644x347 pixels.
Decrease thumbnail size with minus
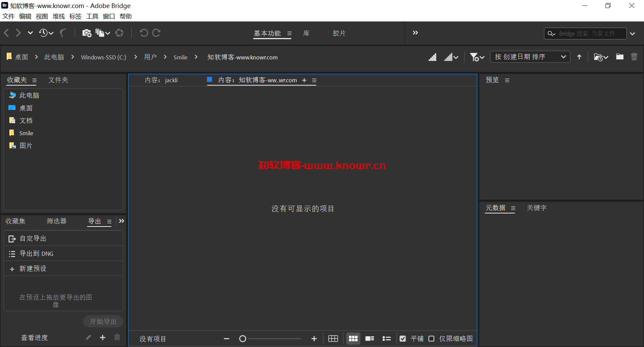pos(227,339)
